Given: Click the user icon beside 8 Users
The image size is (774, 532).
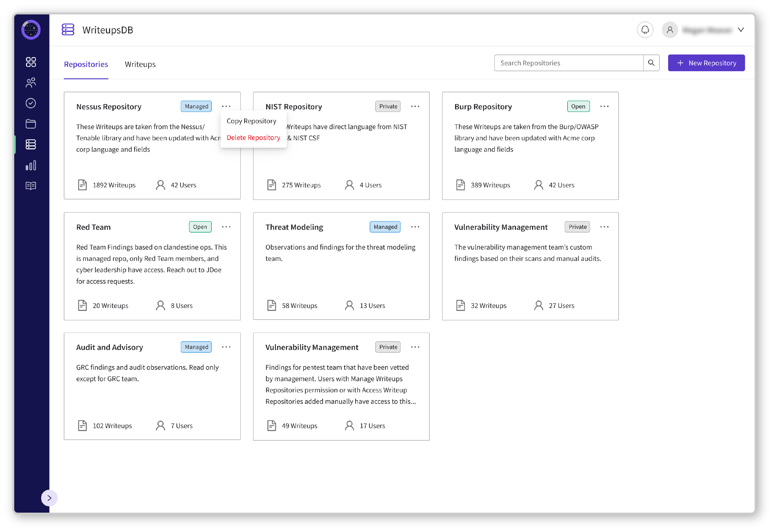Looking at the screenshot, I should pyautogui.click(x=161, y=306).
